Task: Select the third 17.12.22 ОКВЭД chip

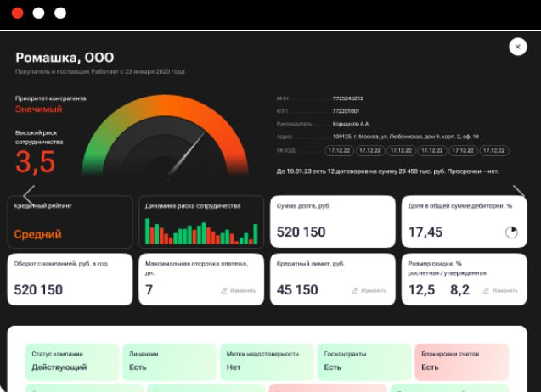Action: click(x=401, y=151)
